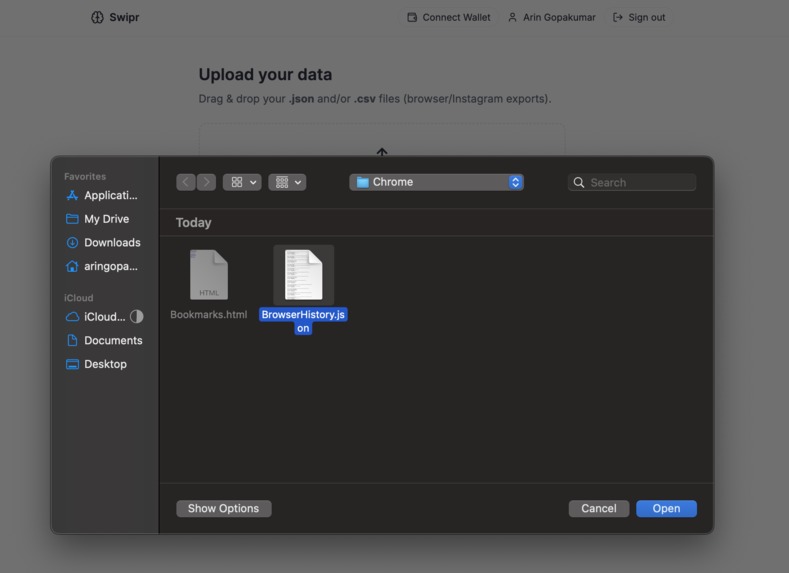Viewport: 789px width, 573px height.
Task: Click the Bookmarks.html file name
Action: coord(209,314)
